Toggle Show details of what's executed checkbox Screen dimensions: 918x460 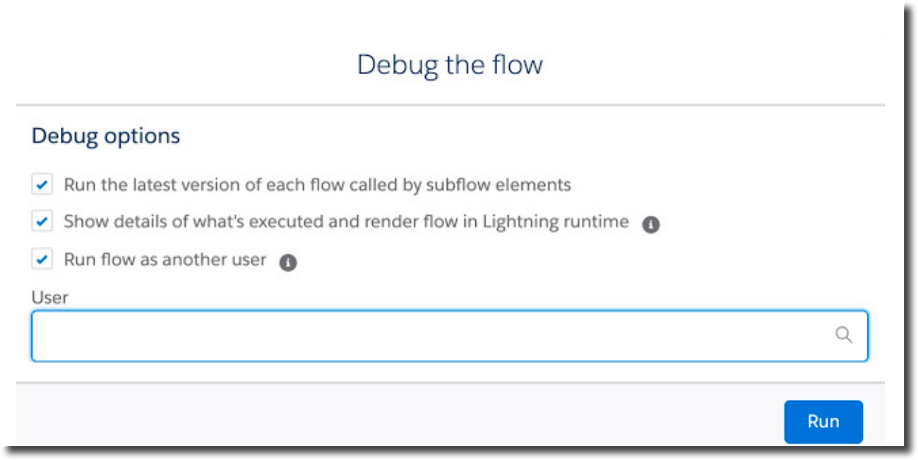[x=42, y=222]
